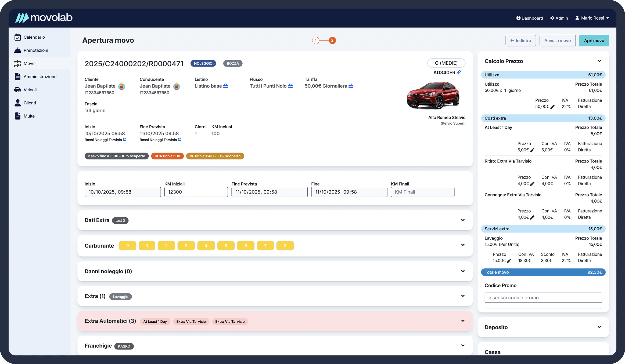Click the briefcase icon next to 50,00€ Giornaliera tariff
Viewport: 625px width, 364px height.
point(351,86)
